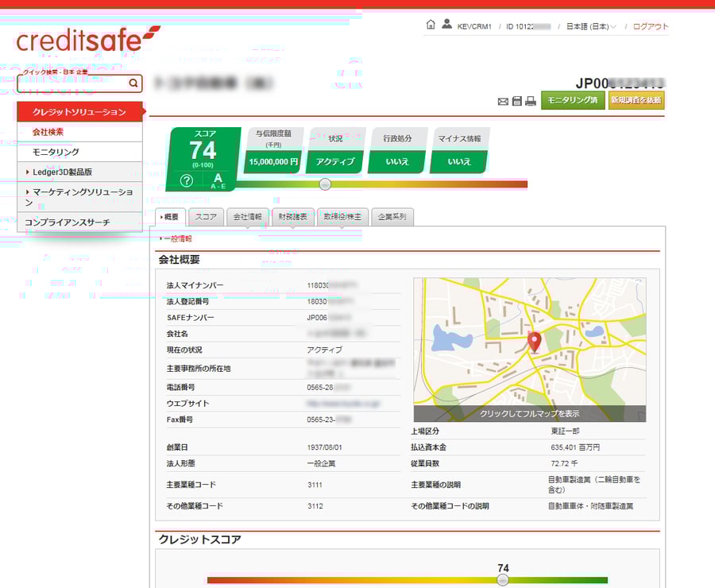Click the quick search input field
Viewport: 715px width, 588px height.
tap(71, 83)
